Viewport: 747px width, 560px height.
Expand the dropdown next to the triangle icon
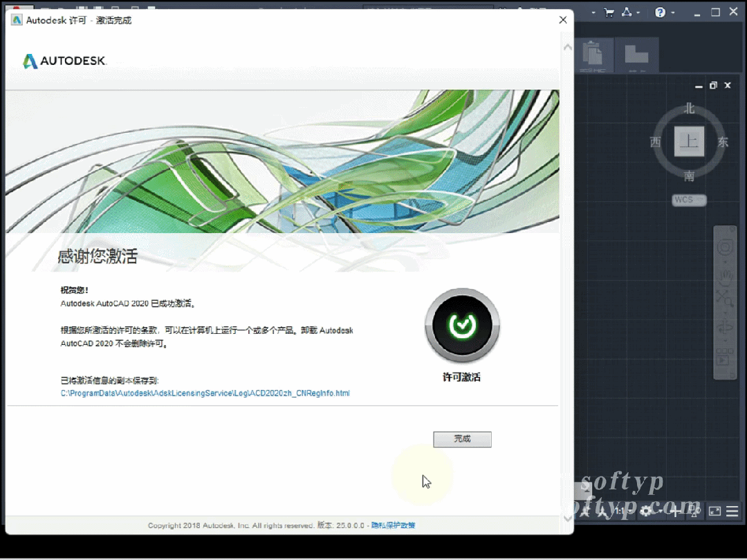pyautogui.click(x=638, y=13)
